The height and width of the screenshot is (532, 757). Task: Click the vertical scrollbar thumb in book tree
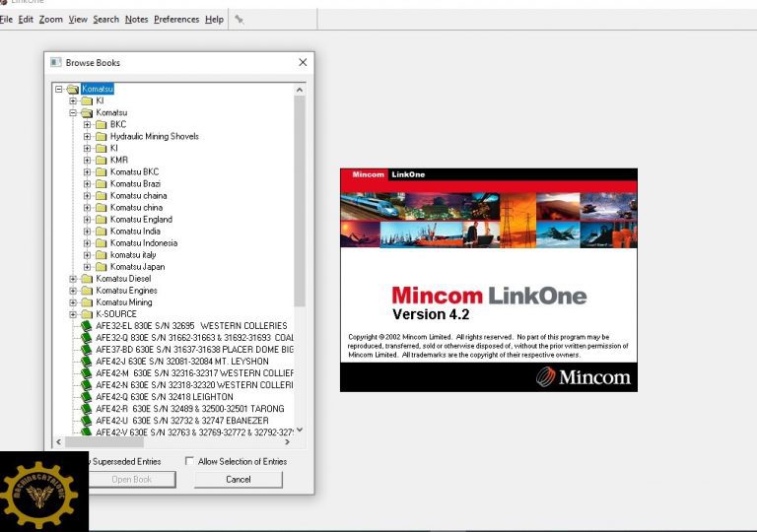(300, 201)
